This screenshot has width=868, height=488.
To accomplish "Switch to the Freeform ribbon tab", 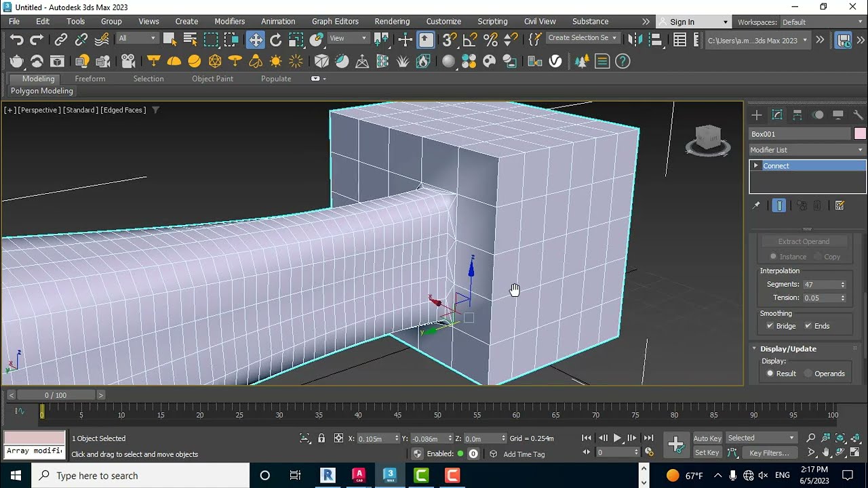I will [x=90, y=79].
